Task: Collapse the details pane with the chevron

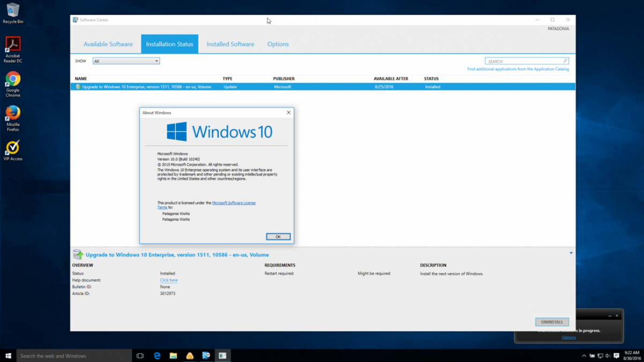Action: pyautogui.click(x=571, y=253)
